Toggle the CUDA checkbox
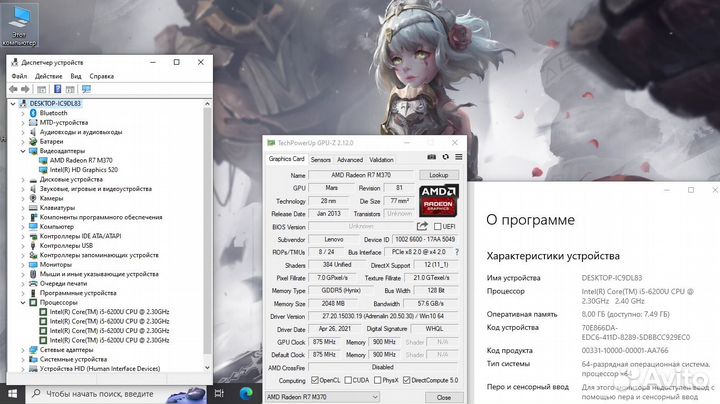The width and height of the screenshot is (720, 404). click(348, 380)
